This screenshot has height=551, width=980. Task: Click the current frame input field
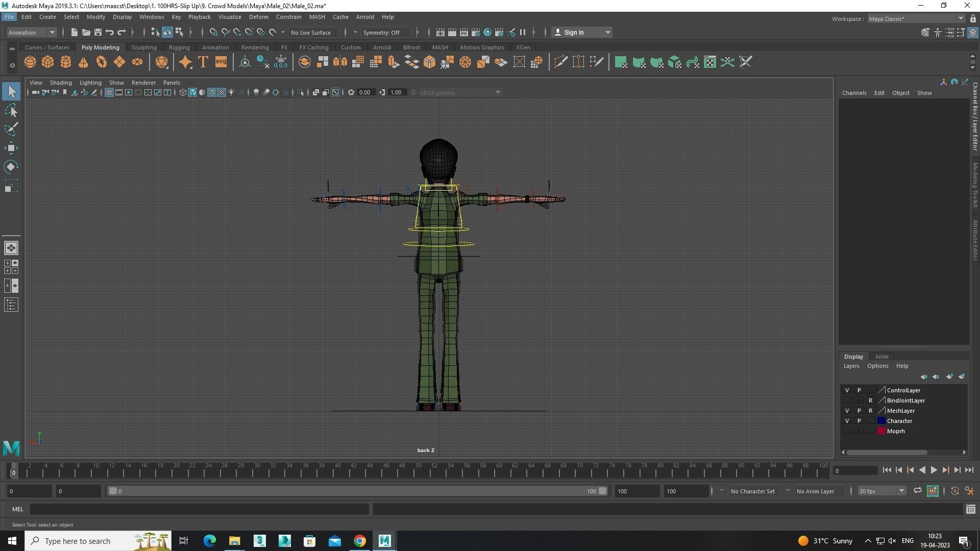855,471
